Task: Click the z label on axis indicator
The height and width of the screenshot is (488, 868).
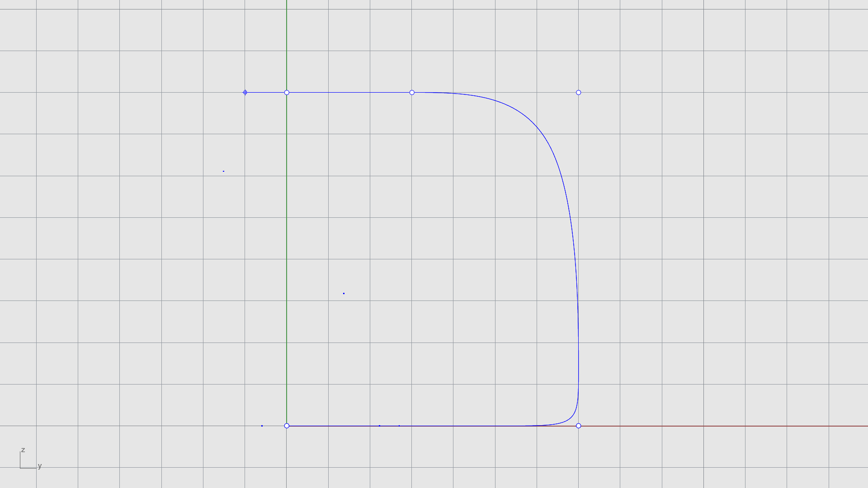Action: pyautogui.click(x=23, y=450)
